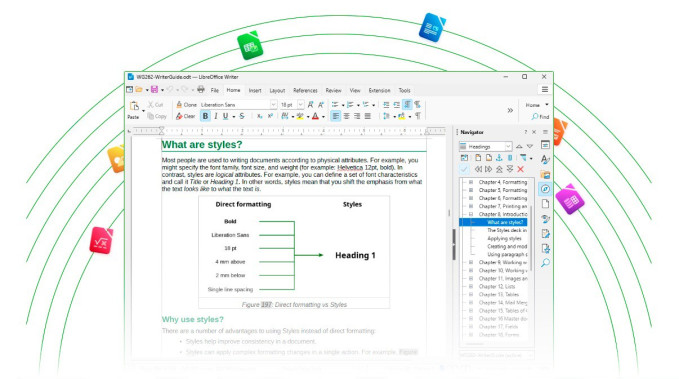The height and width of the screenshot is (379, 679).
Task: Click the decrease indent icon
Action: (x=397, y=105)
